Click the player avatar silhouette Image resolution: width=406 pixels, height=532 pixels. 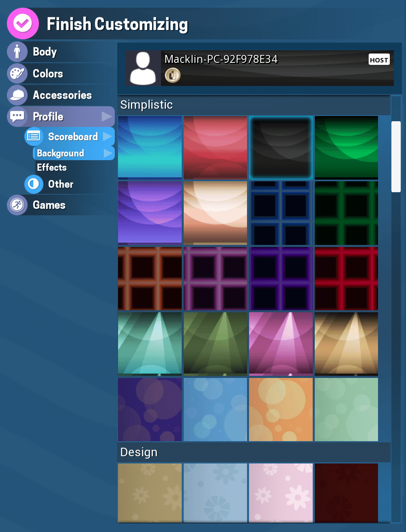pyautogui.click(x=143, y=68)
